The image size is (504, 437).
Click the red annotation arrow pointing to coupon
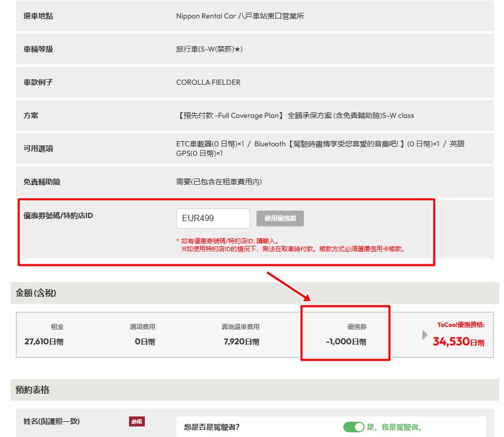click(289, 287)
